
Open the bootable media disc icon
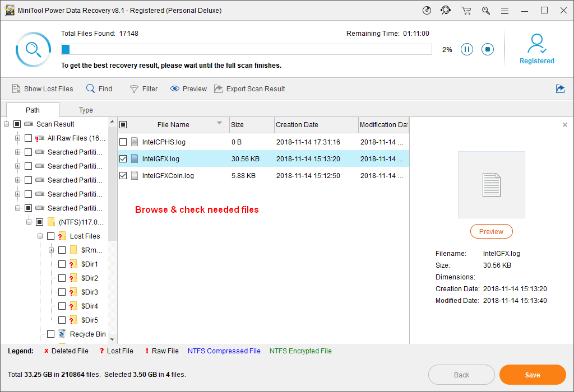click(x=427, y=10)
